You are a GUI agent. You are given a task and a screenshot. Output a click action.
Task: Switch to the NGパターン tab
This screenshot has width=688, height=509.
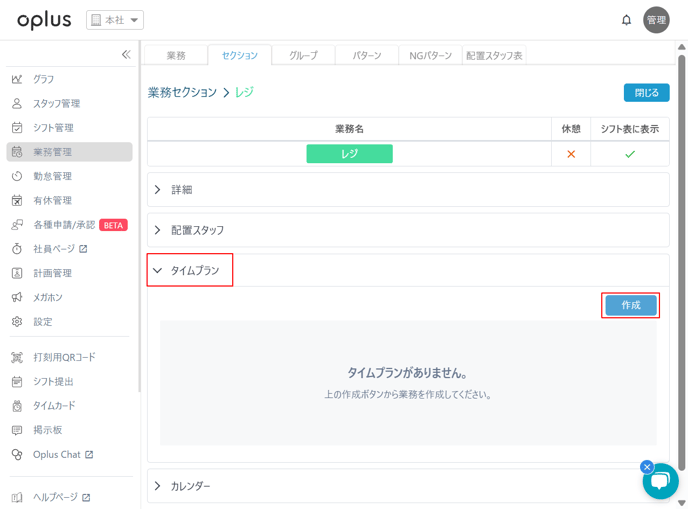[x=430, y=55]
